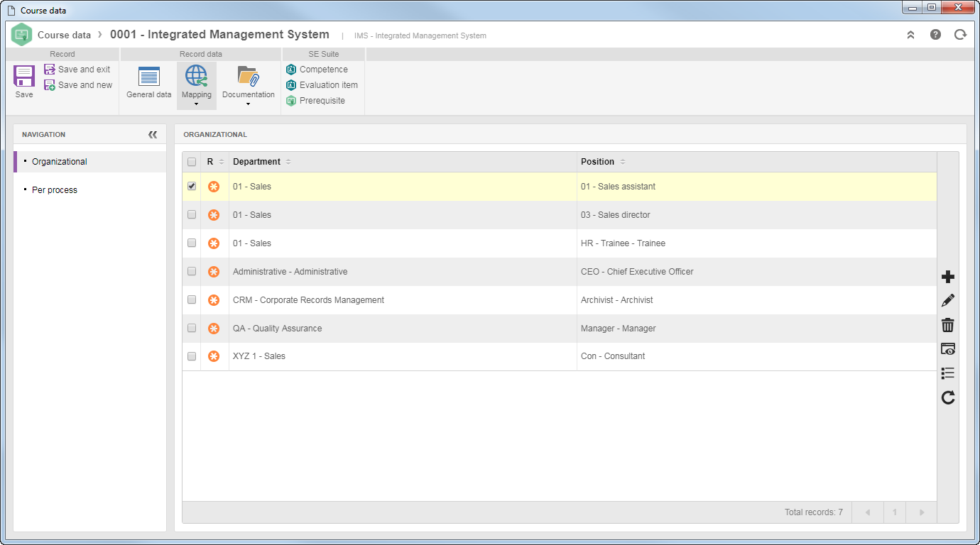Screen dimensions: 980x545
Task: Open the Competence option
Action: coord(317,70)
